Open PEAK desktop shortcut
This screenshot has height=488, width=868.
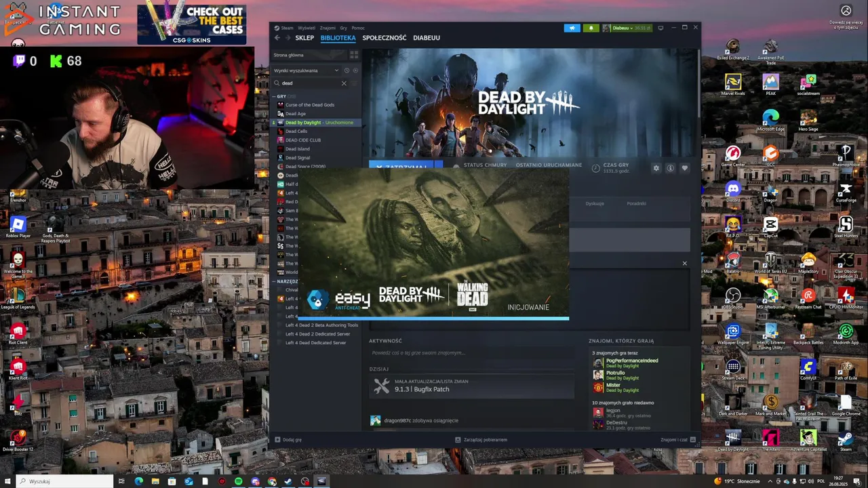pos(770,84)
